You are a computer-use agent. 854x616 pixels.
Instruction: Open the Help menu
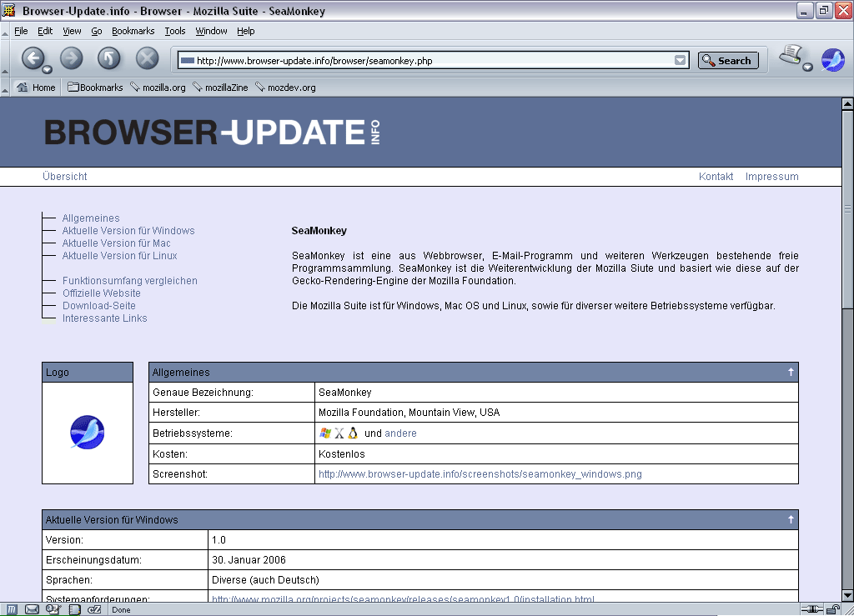pyautogui.click(x=246, y=31)
